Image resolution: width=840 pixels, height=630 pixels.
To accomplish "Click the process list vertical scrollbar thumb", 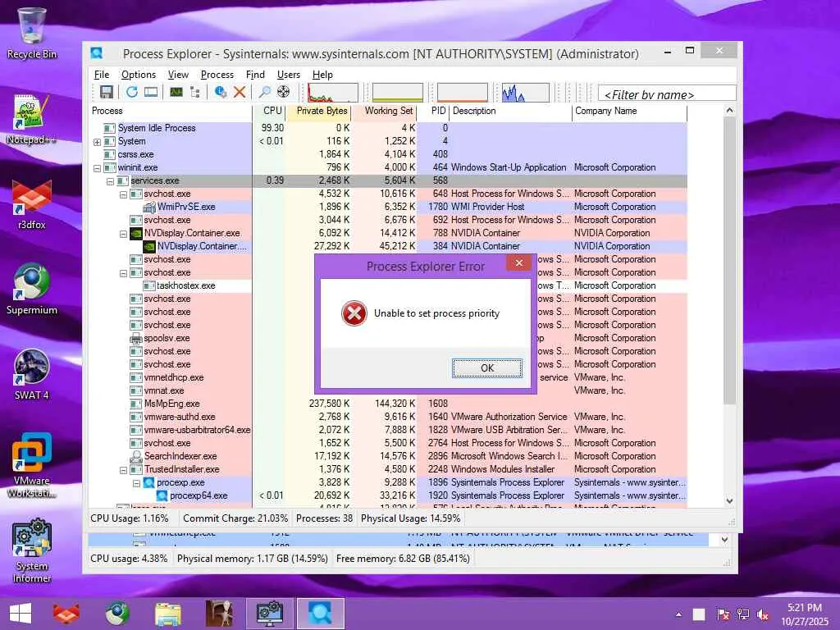I will tap(729, 260).
